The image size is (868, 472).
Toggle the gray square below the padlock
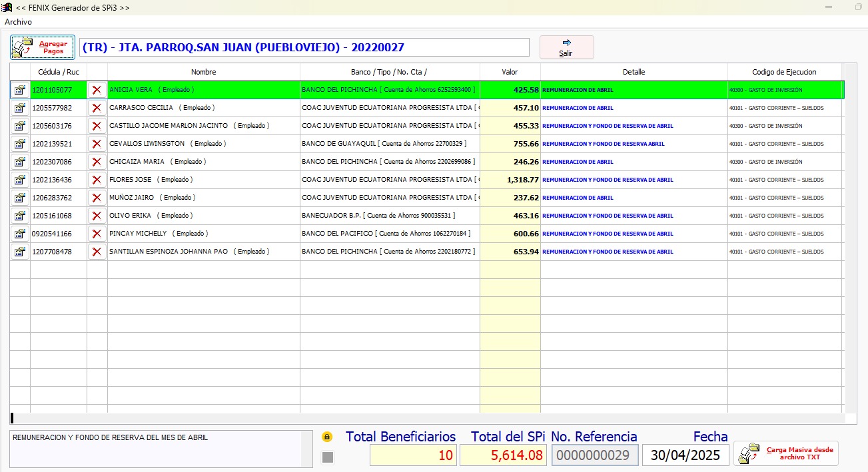(327, 457)
